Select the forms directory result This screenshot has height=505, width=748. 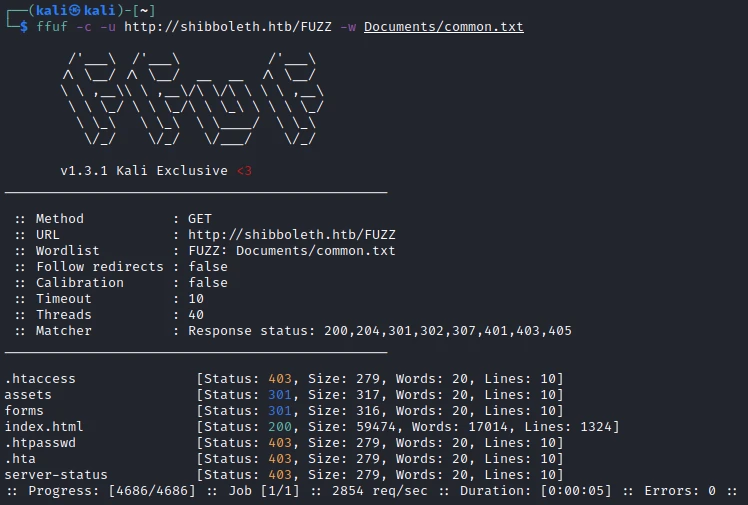(24, 411)
